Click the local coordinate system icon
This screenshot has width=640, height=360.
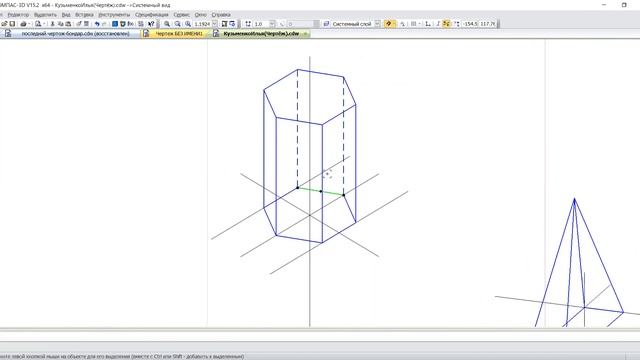point(427,24)
